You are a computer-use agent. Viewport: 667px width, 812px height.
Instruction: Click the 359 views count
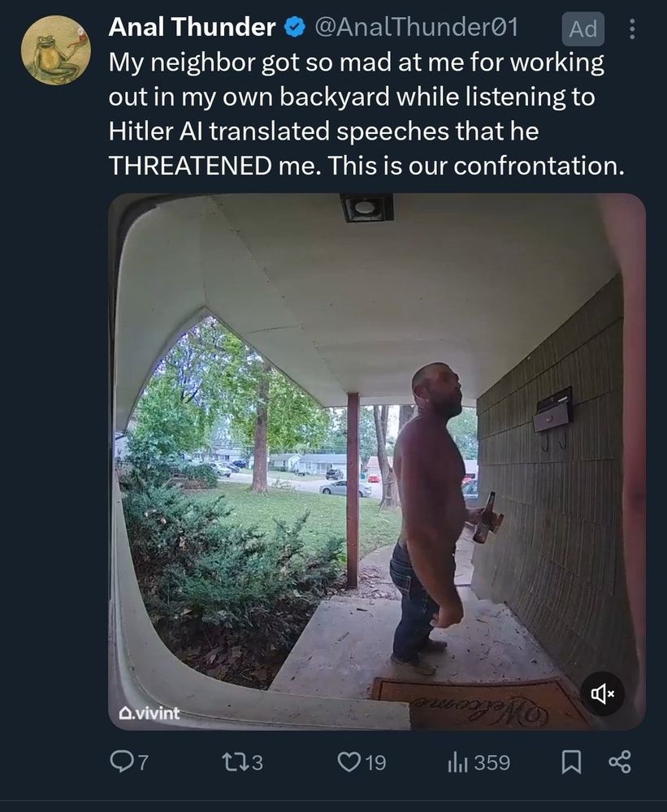[x=492, y=762]
